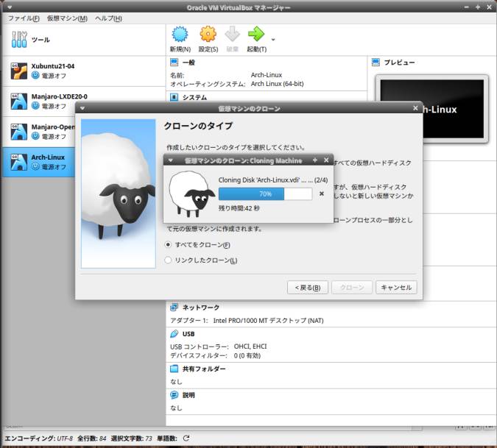Click the Back (戻る) button
The image size is (497, 448).
[x=308, y=288]
